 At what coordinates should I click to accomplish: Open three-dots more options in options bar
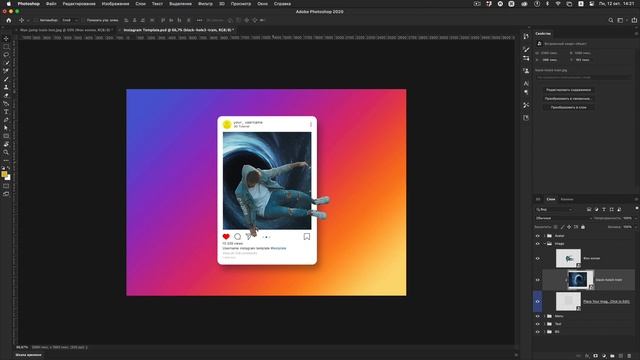pyautogui.click(x=199, y=20)
